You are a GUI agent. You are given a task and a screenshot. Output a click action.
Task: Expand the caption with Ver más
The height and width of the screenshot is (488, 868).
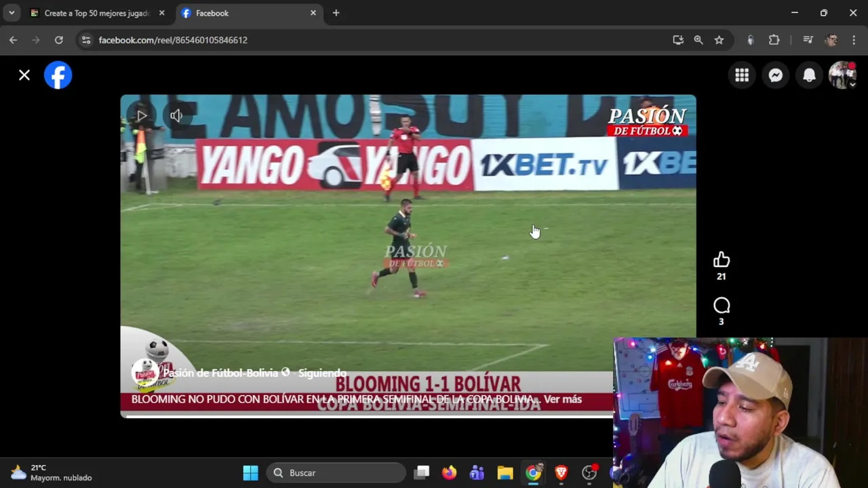point(562,399)
